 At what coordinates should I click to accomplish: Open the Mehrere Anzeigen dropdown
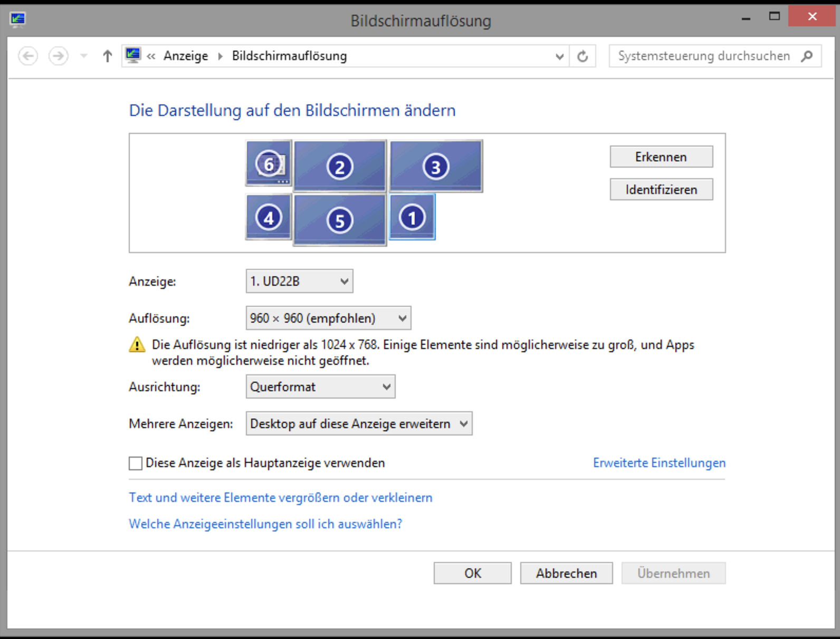click(359, 423)
